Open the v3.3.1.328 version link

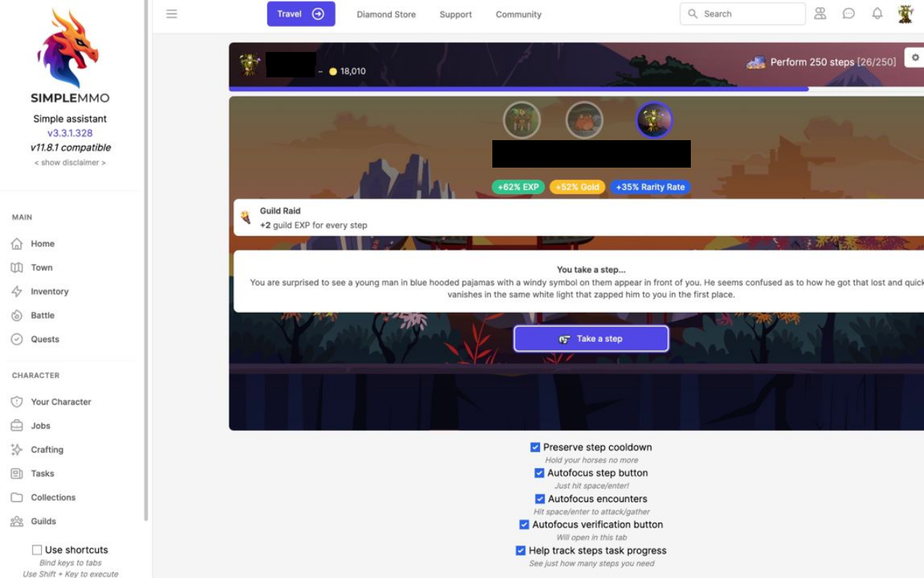(70, 133)
